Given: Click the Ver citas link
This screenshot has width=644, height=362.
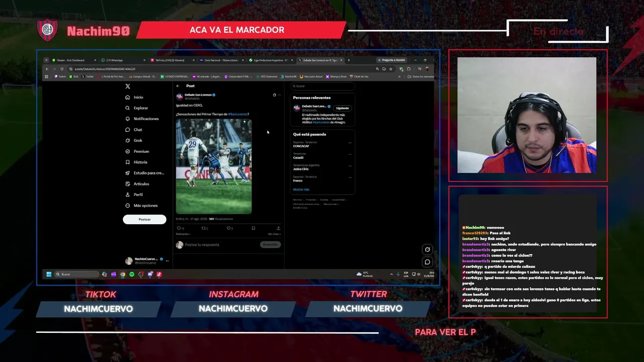Looking at the screenshot, I should click(x=274, y=234).
